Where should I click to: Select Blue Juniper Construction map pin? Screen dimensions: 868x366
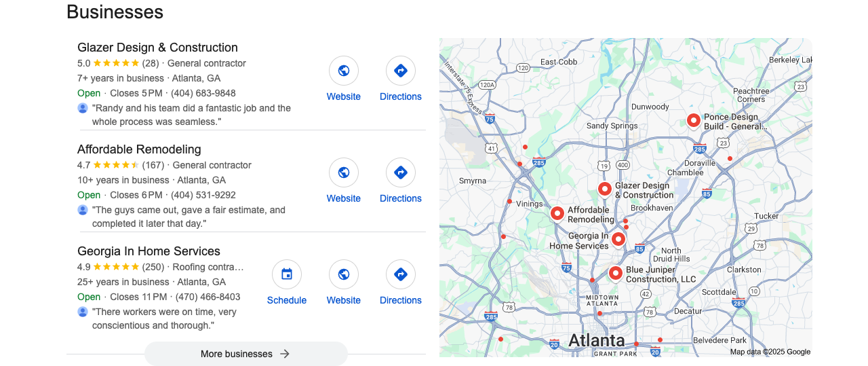615,273
